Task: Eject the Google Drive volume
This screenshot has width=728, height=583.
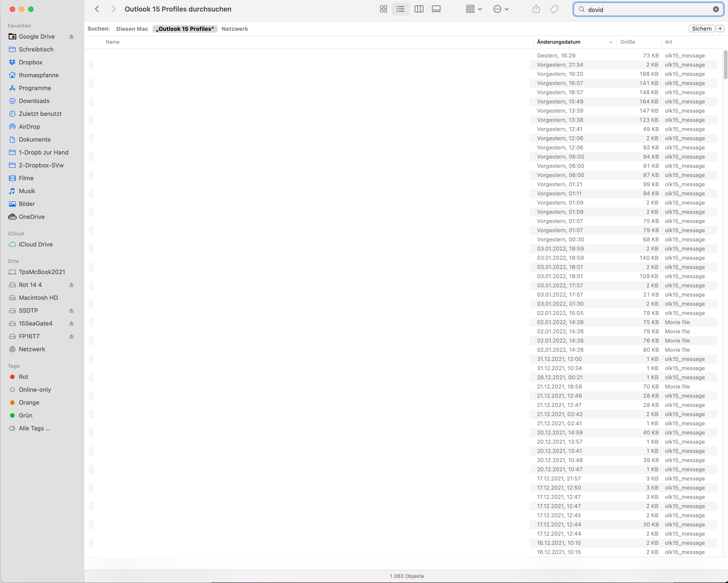Action: coord(71,36)
